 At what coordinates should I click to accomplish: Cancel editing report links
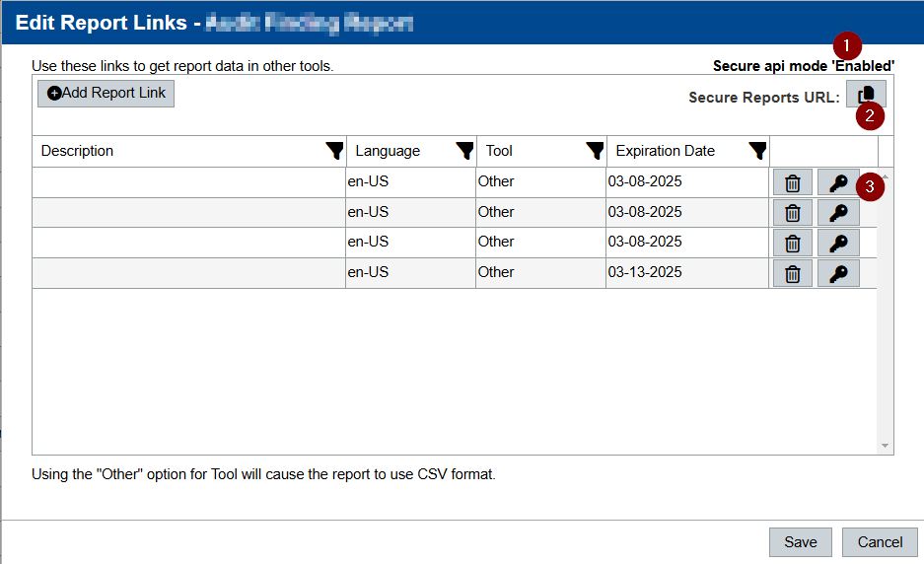click(880, 542)
